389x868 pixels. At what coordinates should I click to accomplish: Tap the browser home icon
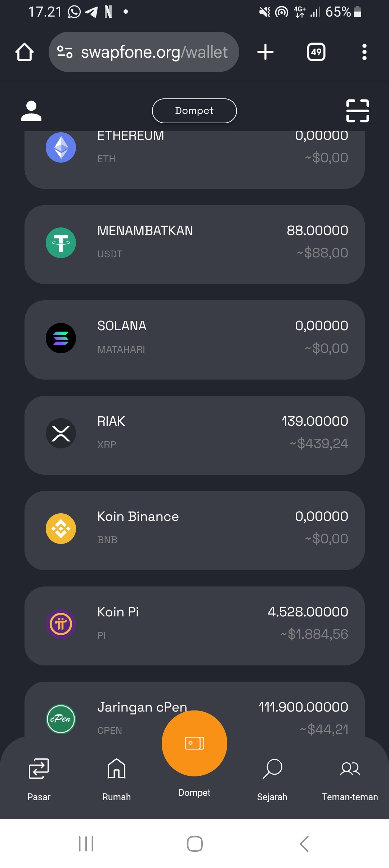pos(24,52)
